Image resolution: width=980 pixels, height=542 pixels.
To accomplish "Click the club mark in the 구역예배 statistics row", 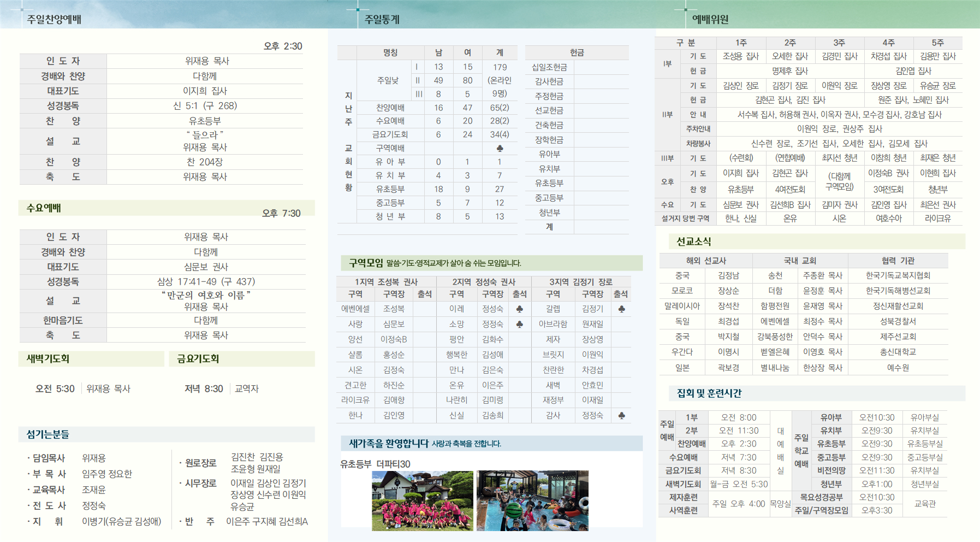I will pos(500,149).
